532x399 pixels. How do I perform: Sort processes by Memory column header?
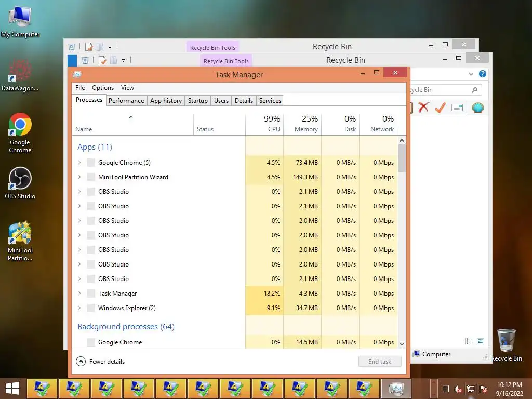303,125
